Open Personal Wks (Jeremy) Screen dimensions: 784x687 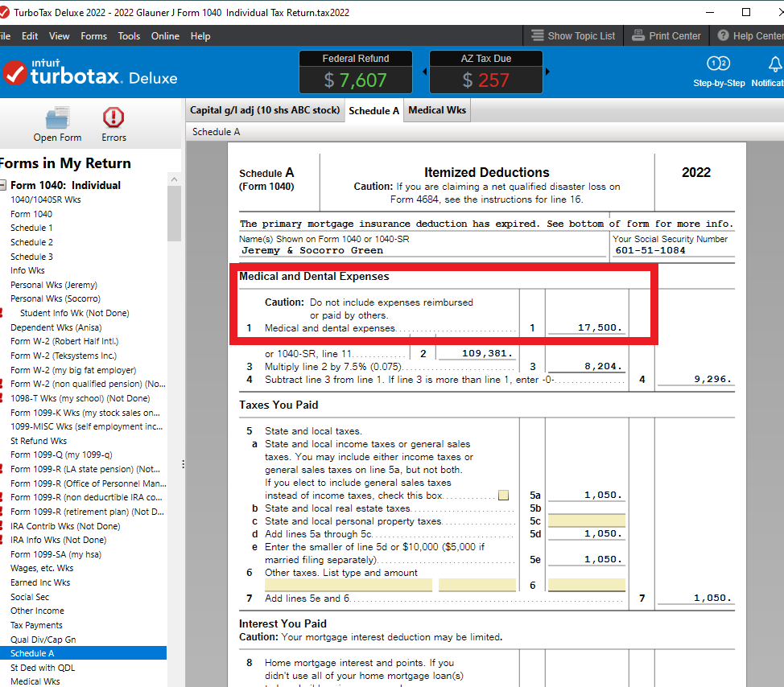(53, 285)
